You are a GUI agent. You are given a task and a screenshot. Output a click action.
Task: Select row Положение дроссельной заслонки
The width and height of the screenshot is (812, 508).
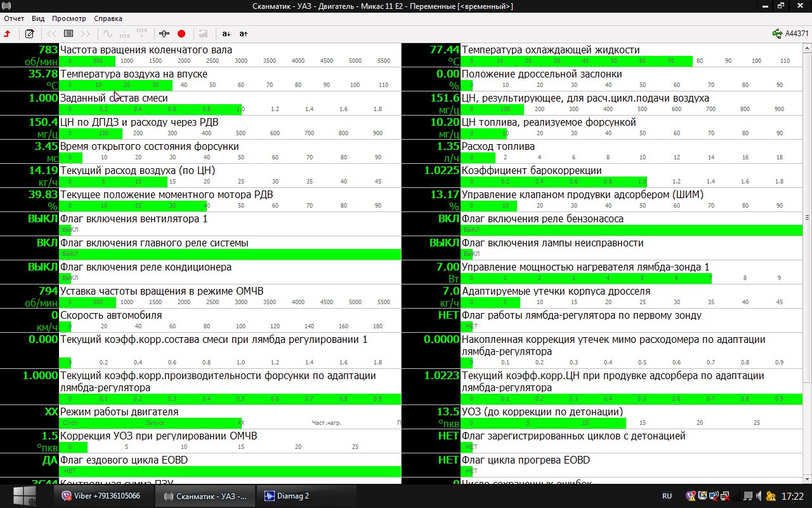[x=602, y=79]
